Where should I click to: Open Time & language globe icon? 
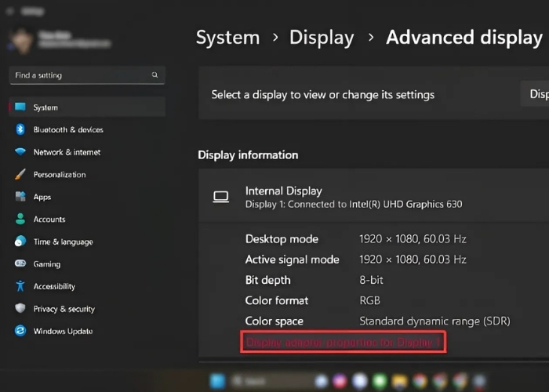20,242
